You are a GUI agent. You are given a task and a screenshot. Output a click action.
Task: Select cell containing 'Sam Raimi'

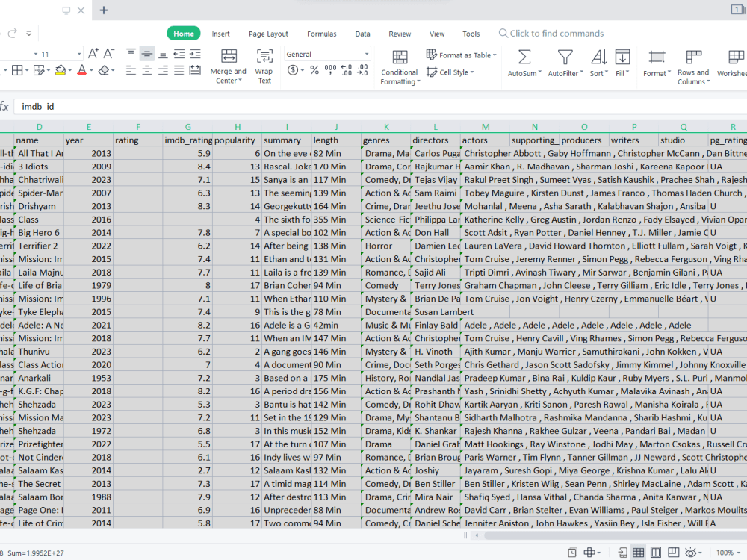436,193
